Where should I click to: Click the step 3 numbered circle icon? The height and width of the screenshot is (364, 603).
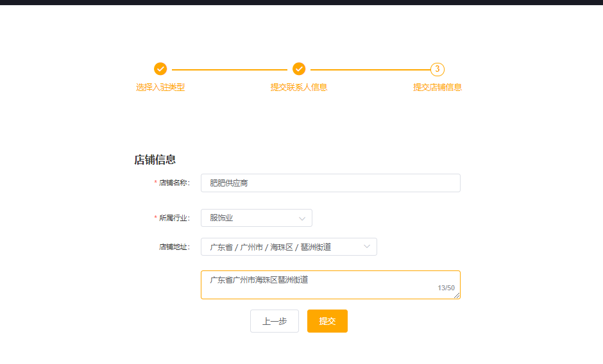tap(437, 69)
